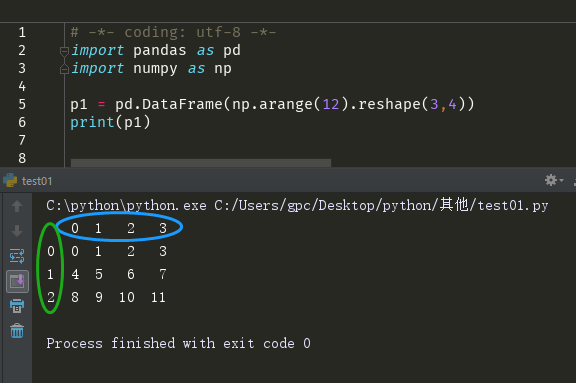Click the down arrow in run panel
576x383 pixels.
17,231
